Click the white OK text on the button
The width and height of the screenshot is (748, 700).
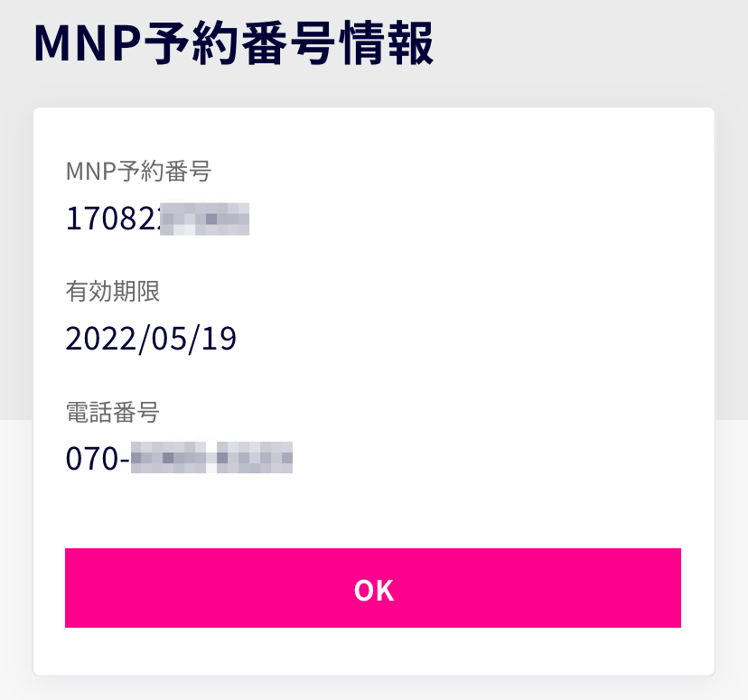pyautogui.click(x=374, y=590)
